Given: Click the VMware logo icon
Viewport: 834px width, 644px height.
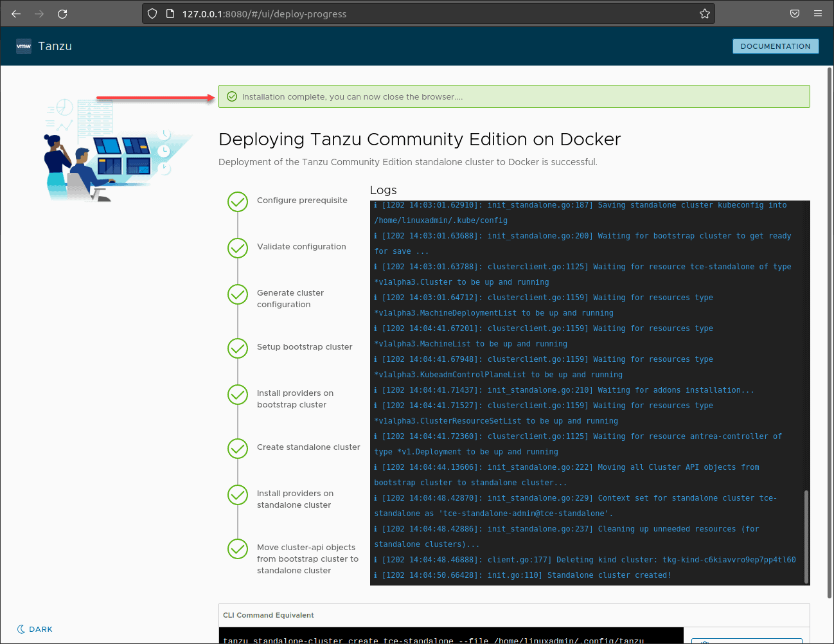Looking at the screenshot, I should point(24,46).
